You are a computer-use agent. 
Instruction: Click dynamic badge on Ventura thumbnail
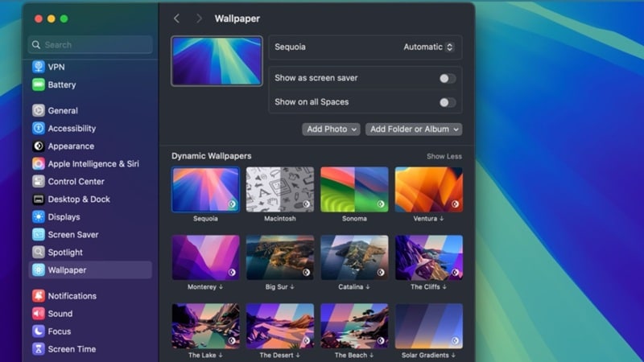tap(455, 204)
